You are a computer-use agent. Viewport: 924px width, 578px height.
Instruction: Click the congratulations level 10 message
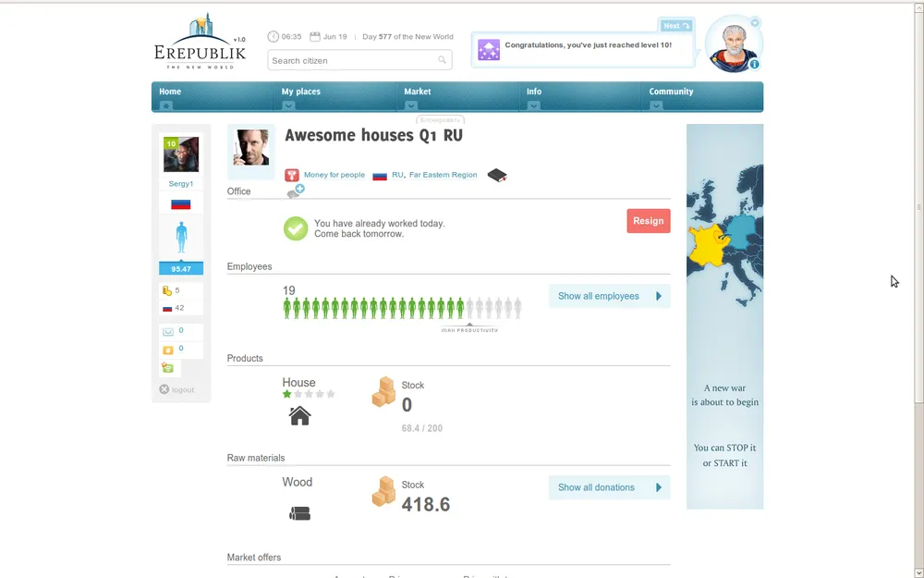click(x=588, y=44)
